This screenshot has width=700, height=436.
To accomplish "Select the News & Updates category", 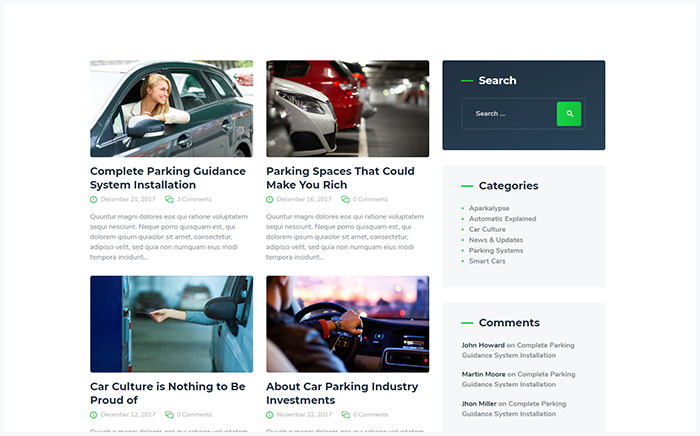I will pos(496,240).
